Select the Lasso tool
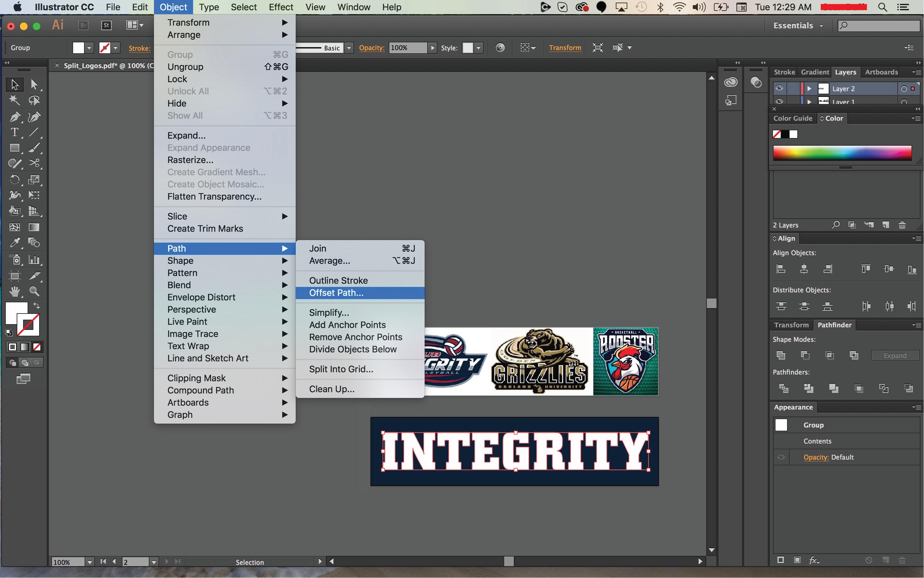Screen dimensions: 924x578 point(34,100)
